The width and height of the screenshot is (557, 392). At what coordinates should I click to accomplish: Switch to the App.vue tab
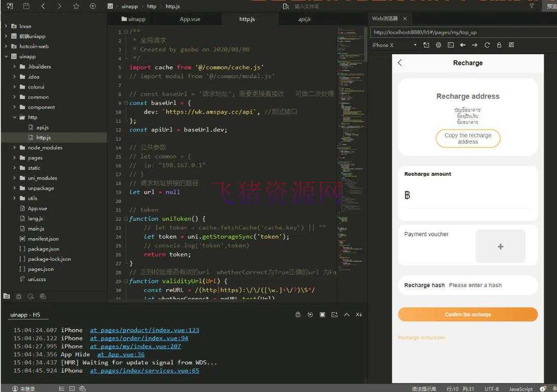[190, 19]
